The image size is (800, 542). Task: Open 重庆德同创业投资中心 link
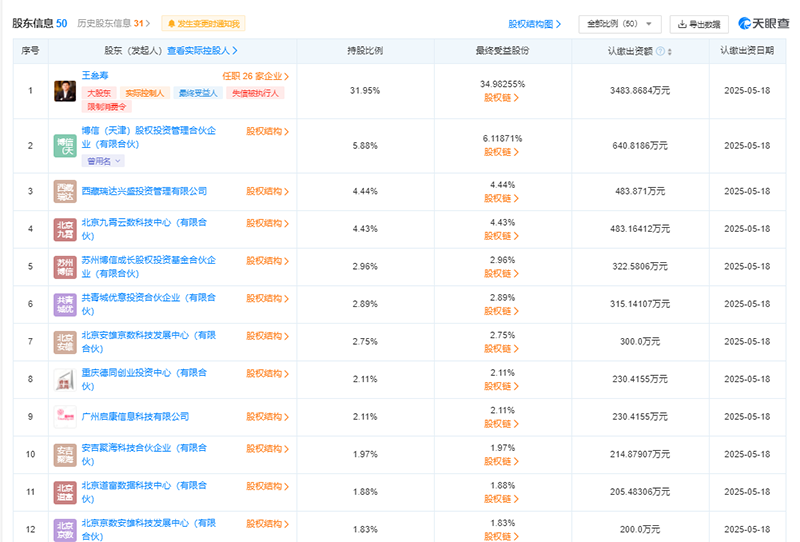point(144,380)
